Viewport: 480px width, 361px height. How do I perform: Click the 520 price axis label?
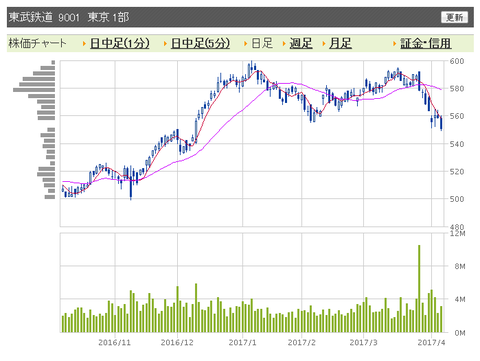coord(457,172)
